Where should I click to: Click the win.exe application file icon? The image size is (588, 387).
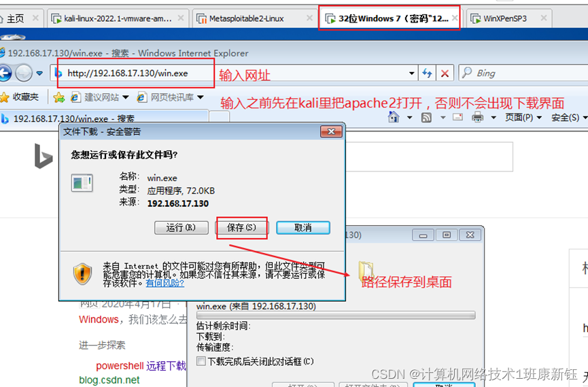tap(82, 183)
